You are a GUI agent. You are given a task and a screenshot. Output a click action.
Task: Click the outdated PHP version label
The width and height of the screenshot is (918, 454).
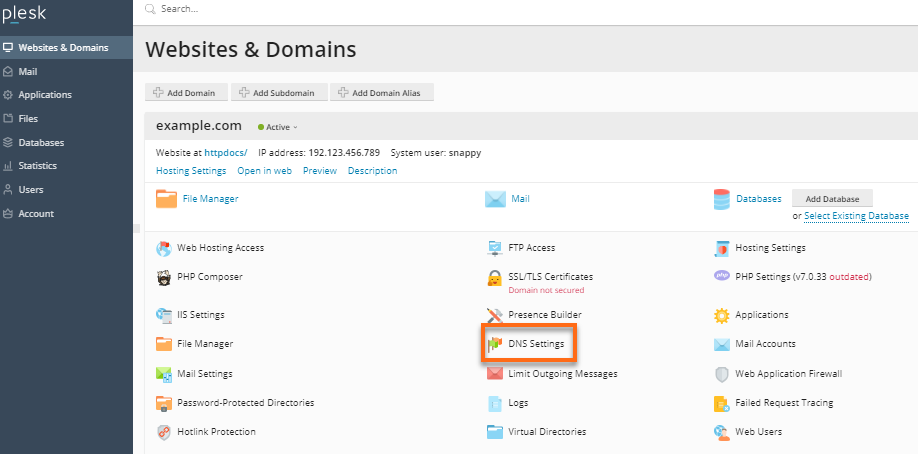pyautogui.click(x=849, y=277)
